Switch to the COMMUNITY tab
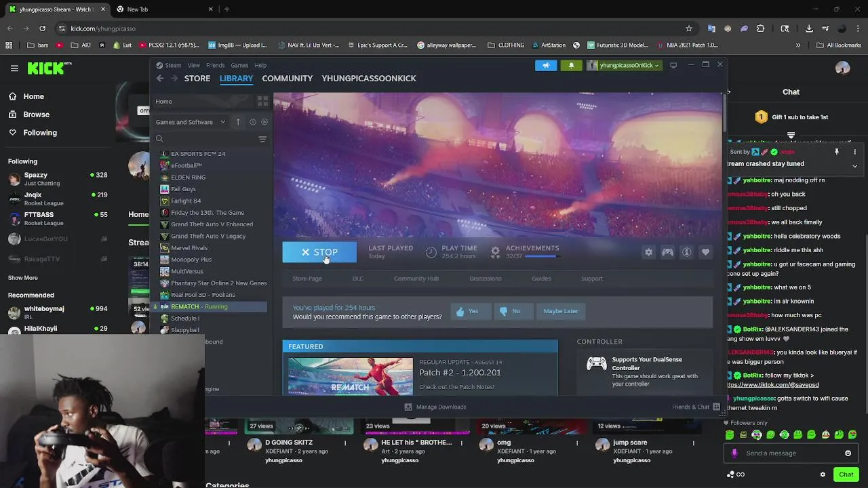 pos(288,79)
